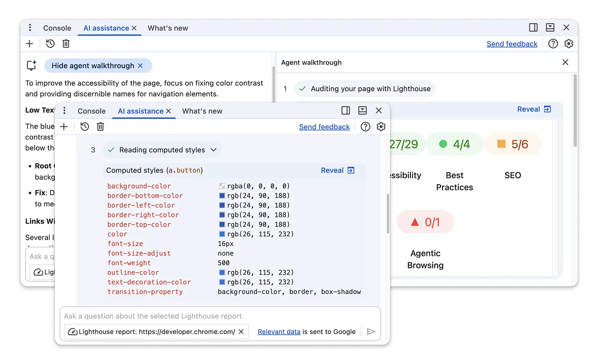The image size is (599, 364).
Task: Focus the Ask a question input field
Action: (220, 316)
